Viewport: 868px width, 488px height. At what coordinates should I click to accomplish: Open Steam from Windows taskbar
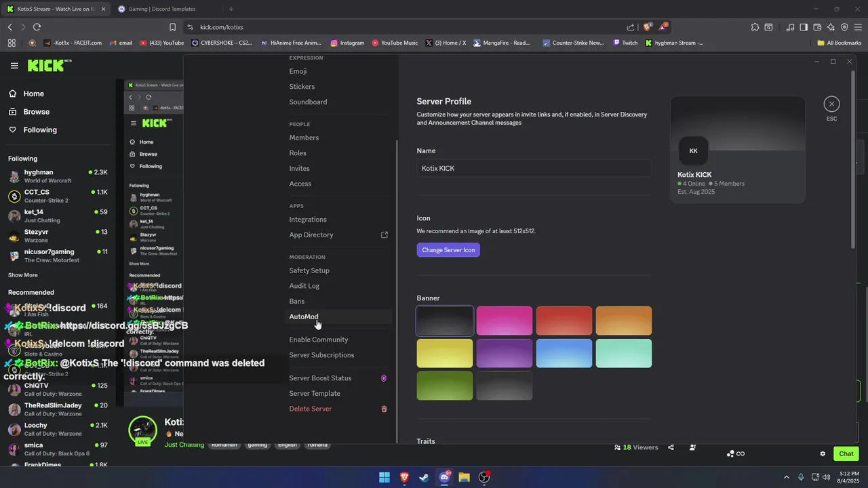pyautogui.click(x=424, y=477)
